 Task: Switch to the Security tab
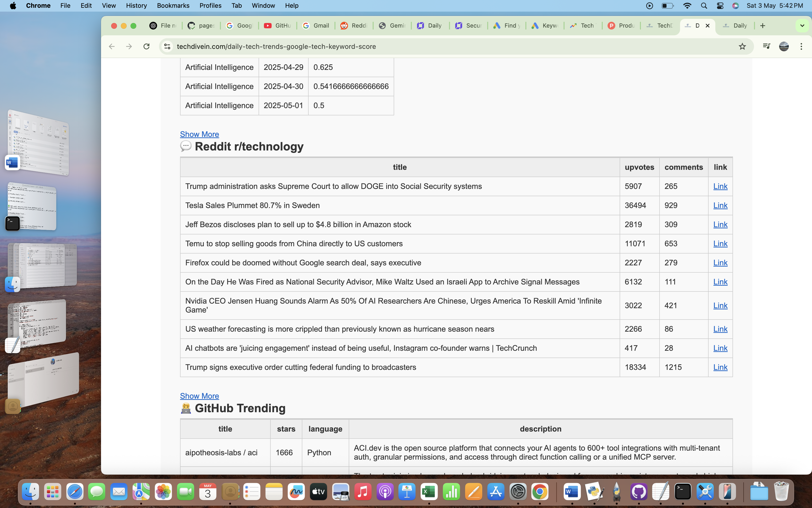[468, 26]
